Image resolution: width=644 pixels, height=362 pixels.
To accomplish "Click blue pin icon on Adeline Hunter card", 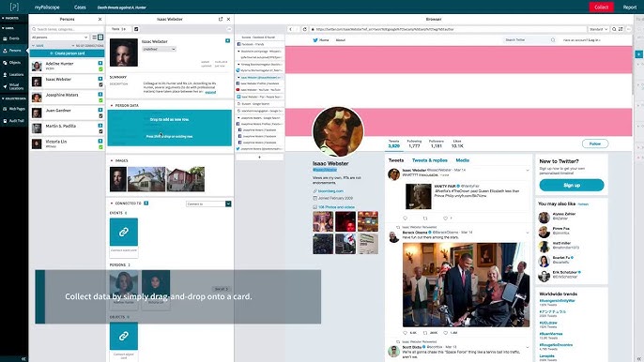I will (x=100, y=63).
